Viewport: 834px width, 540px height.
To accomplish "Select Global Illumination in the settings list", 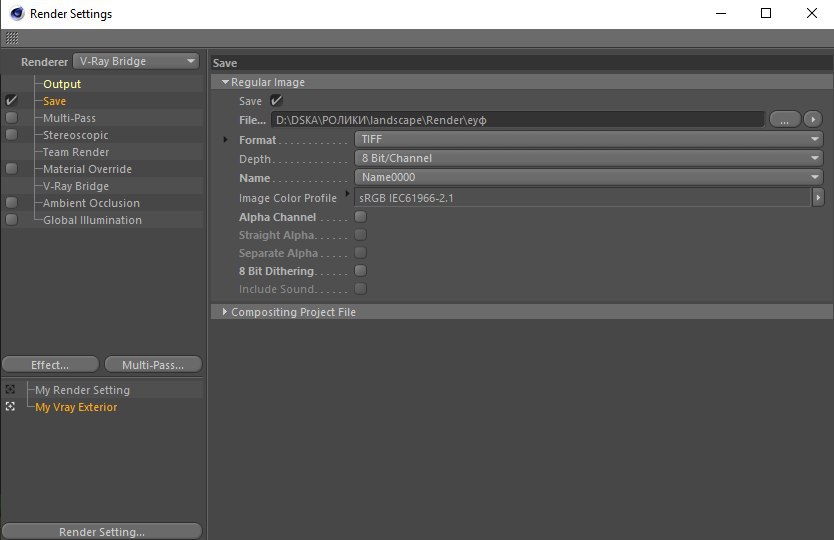I will point(92,220).
